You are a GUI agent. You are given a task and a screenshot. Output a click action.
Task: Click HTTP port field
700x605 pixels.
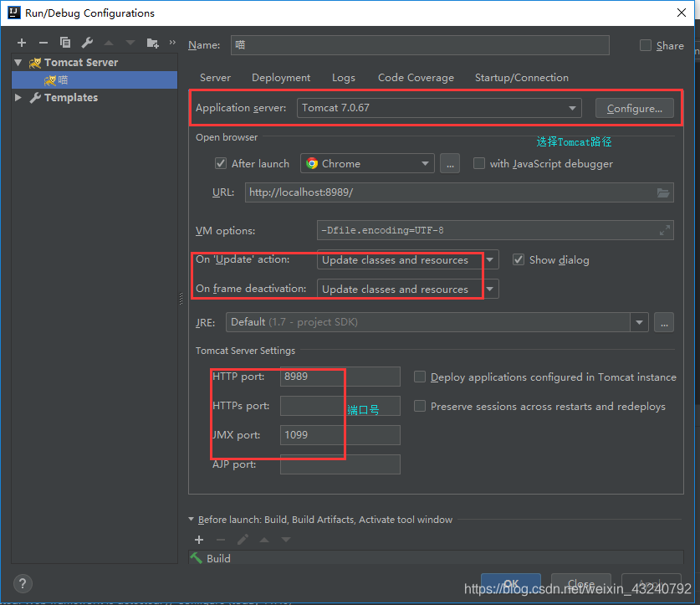coord(340,377)
